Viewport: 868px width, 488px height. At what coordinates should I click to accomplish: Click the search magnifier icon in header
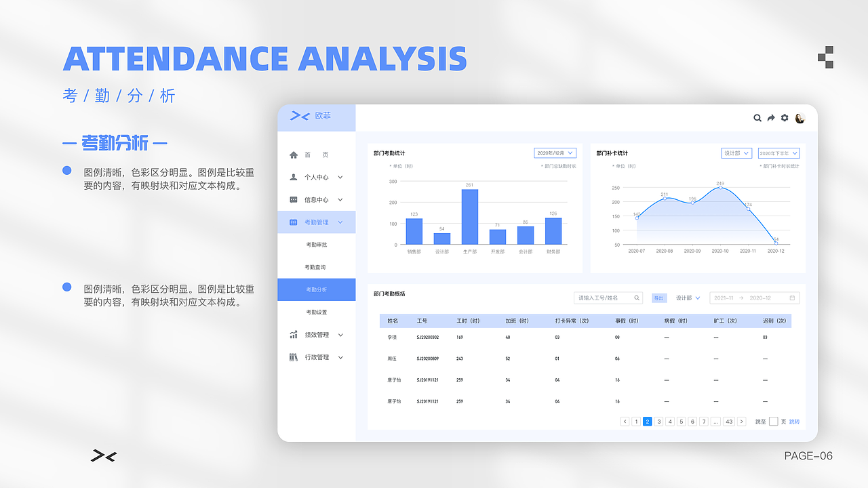click(757, 118)
